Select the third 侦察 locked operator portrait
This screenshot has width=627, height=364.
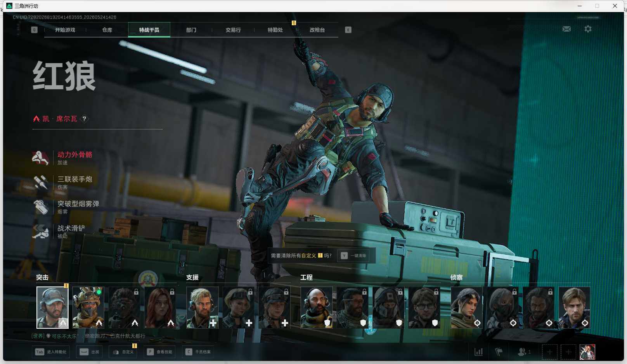[539, 308]
